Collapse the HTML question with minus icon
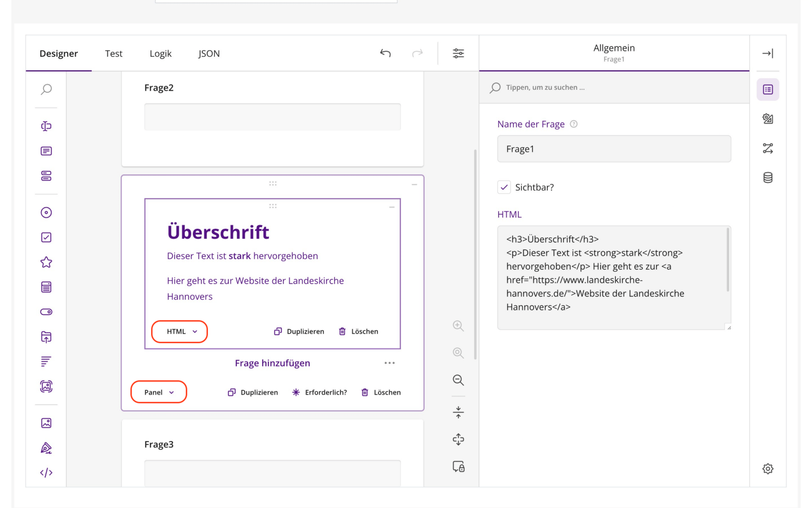The image size is (812, 508). (x=391, y=207)
